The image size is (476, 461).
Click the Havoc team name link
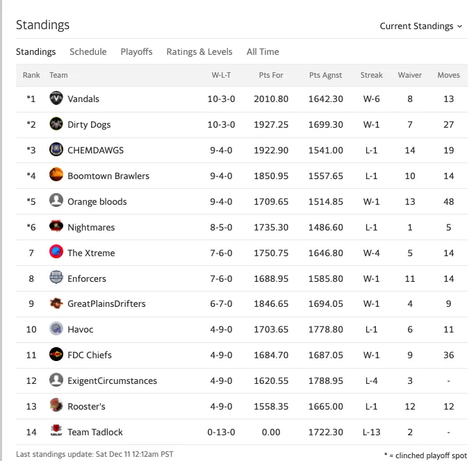[81, 329]
